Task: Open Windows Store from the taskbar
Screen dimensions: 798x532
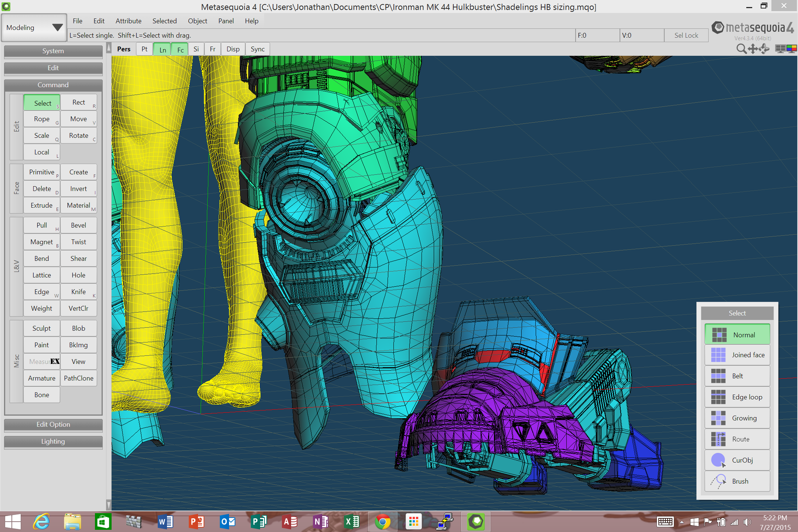Action: (x=103, y=522)
